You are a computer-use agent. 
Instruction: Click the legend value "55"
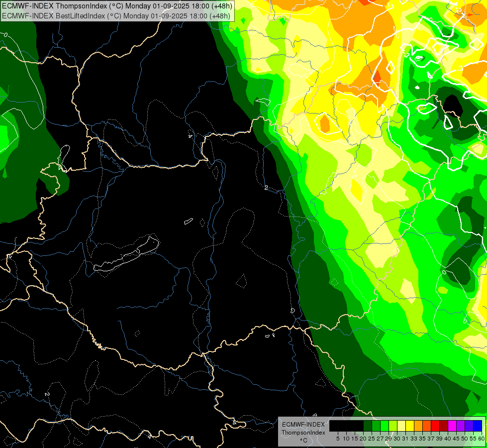coord(474,439)
